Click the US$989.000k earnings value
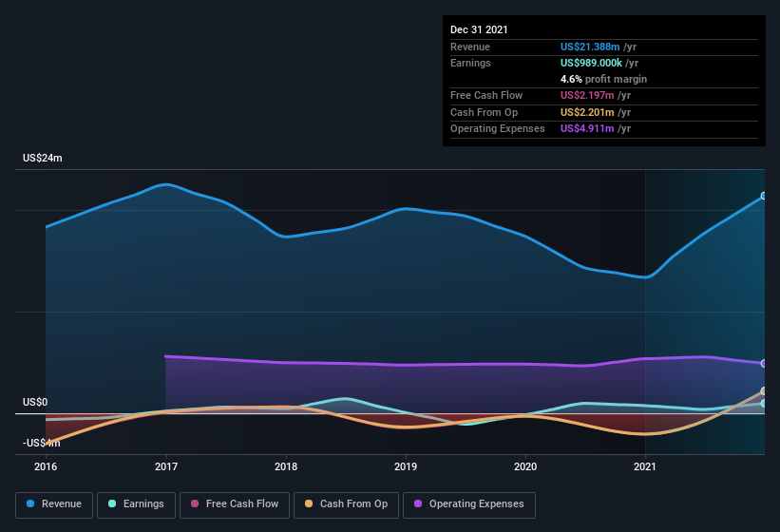 coord(591,63)
